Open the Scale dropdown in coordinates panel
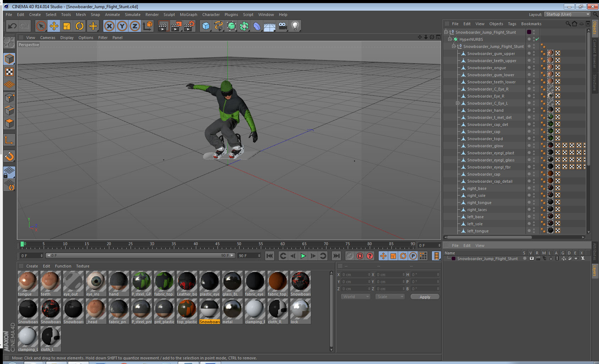The width and height of the screenshot is (599, 364). 390,297
